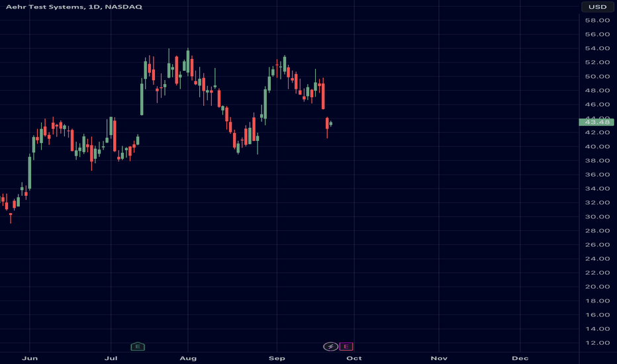Click the current price label 43.48
Screen dimensions: 617x364
coord(596,122)
